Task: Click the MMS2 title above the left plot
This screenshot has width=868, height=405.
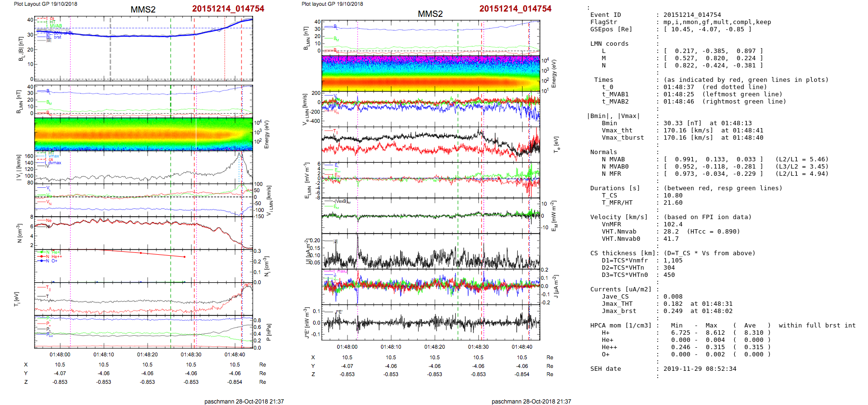Action: (143, 10)
